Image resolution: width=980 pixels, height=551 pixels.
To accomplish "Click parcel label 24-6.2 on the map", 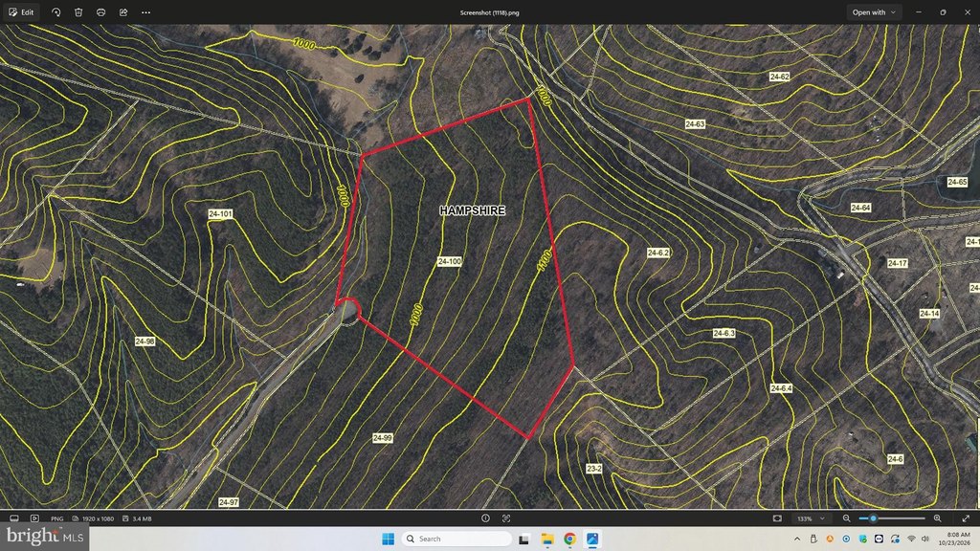I will (658, 253).
